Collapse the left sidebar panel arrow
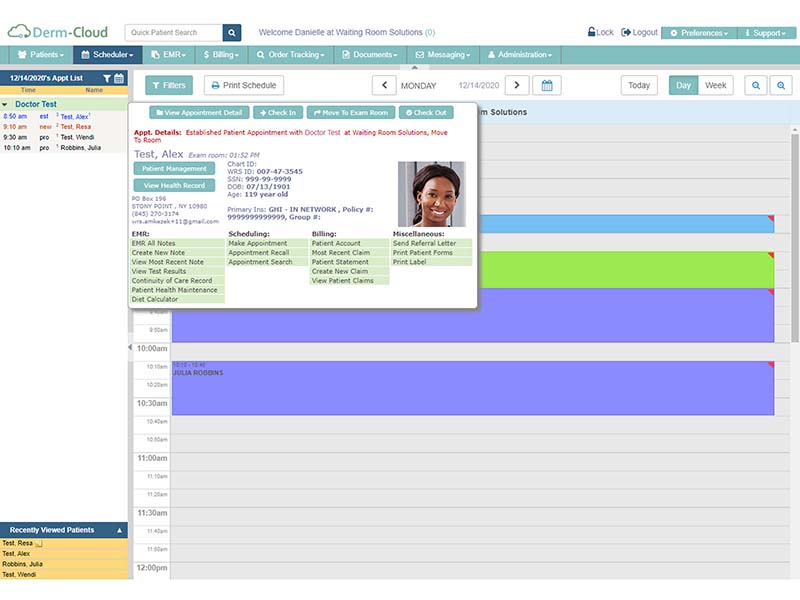This screenshot has width=800, height=600. pyautogui.click(x=130, y=347)
